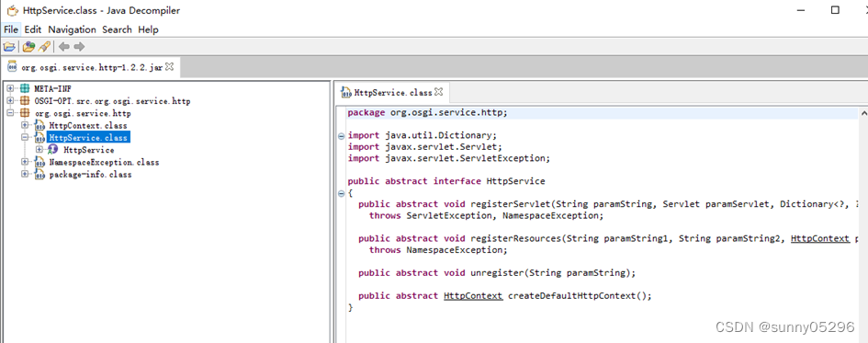This screenshot has width=868, height=343.
Task: Collapse the interface body fold marker
Action: tap(341, 193)
